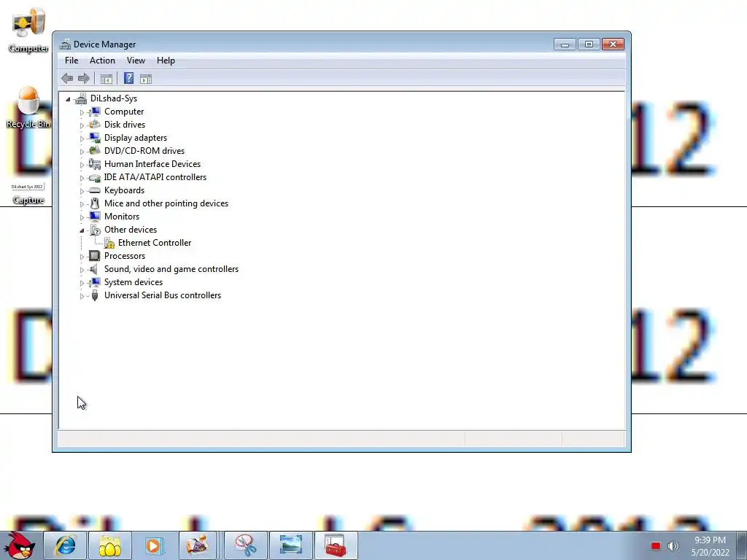Expand the Computer node arrow
This screenshot has width=747, height=560.
(x=82, y=112)
